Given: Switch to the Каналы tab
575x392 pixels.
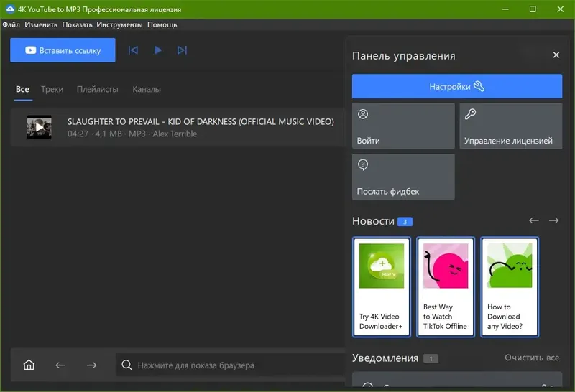Looking at the screenshot, I should coord(147,90).
